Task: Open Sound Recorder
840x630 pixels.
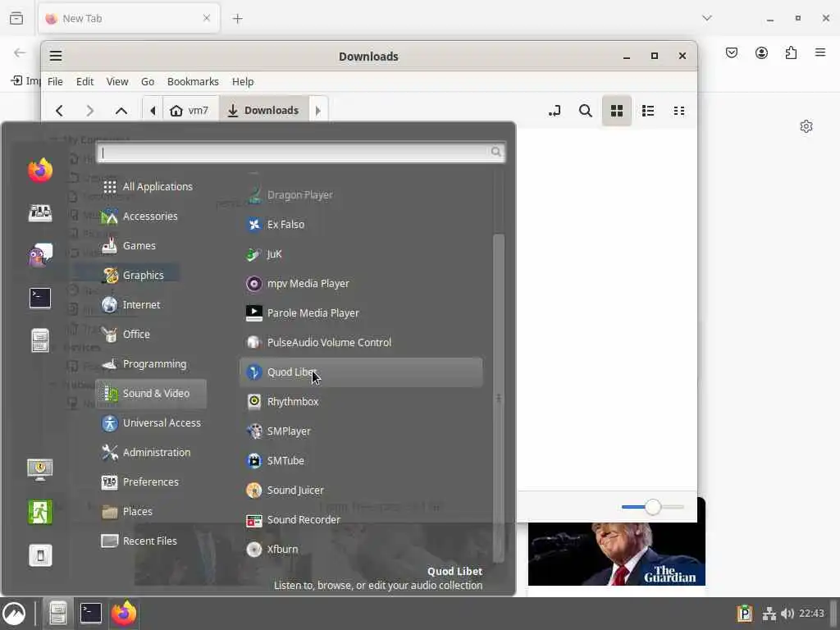Action: [x=361, y=519]
